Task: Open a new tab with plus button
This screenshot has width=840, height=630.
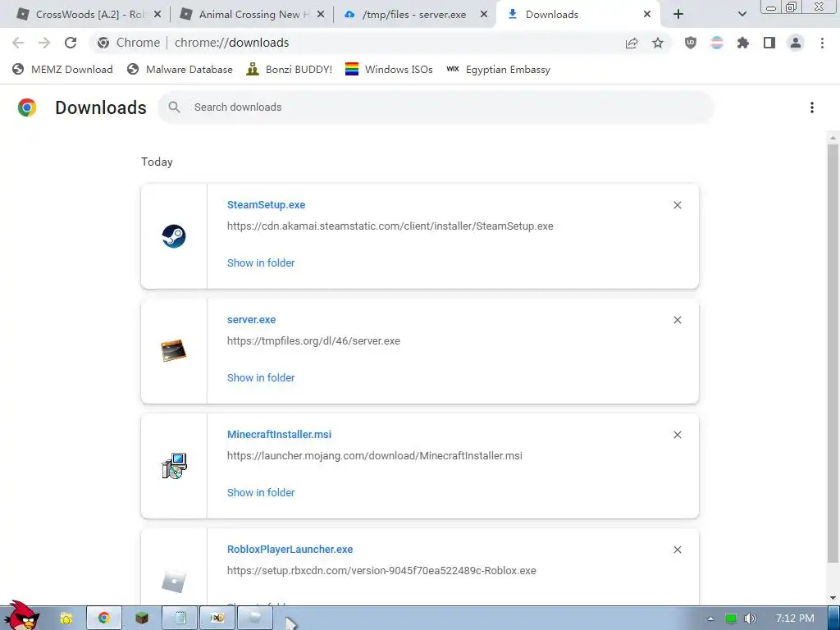Action: (678, 15)
